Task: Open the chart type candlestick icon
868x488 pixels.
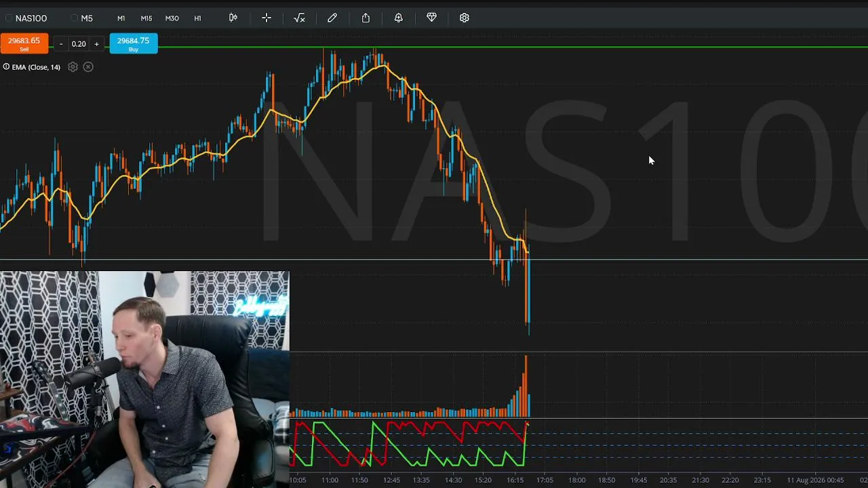Action: tap(233, 18)
